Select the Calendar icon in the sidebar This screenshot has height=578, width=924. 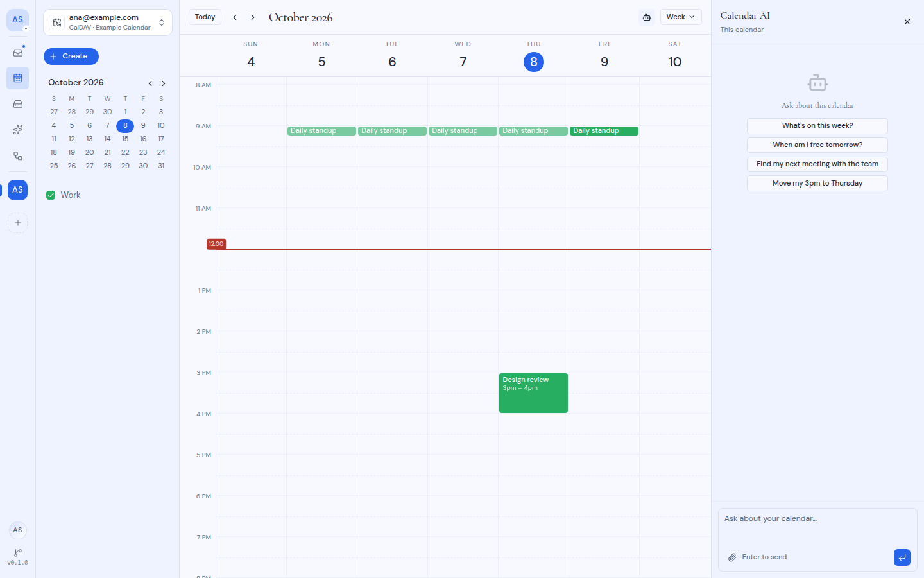coord(18,78)
